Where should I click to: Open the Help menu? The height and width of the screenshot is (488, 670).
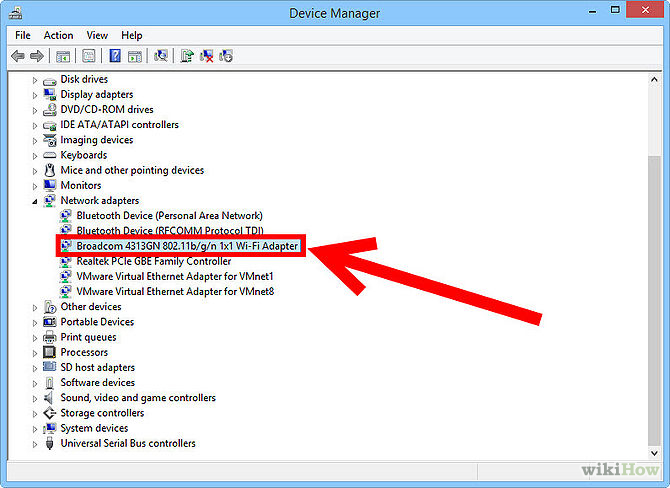click(132, 35)
